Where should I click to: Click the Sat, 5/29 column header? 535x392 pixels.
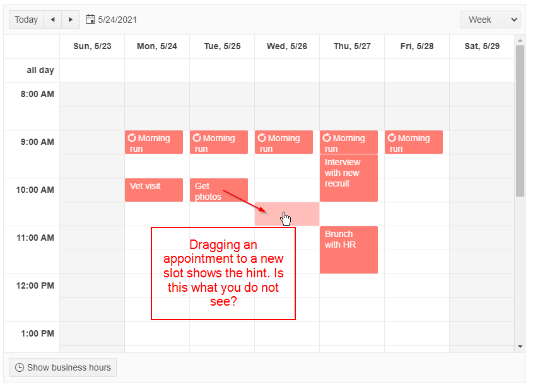482,46
